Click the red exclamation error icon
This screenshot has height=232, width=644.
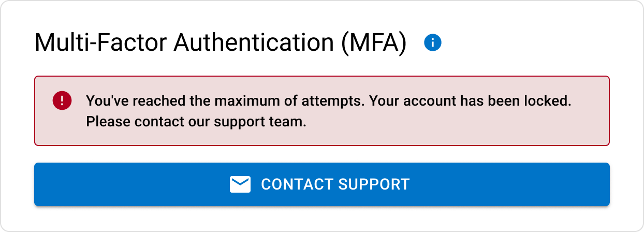[x=62, y=100]
